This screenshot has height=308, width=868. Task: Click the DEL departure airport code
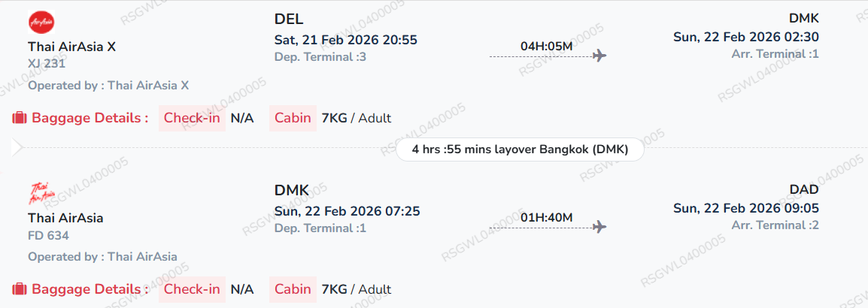click(x=289, y=19)
